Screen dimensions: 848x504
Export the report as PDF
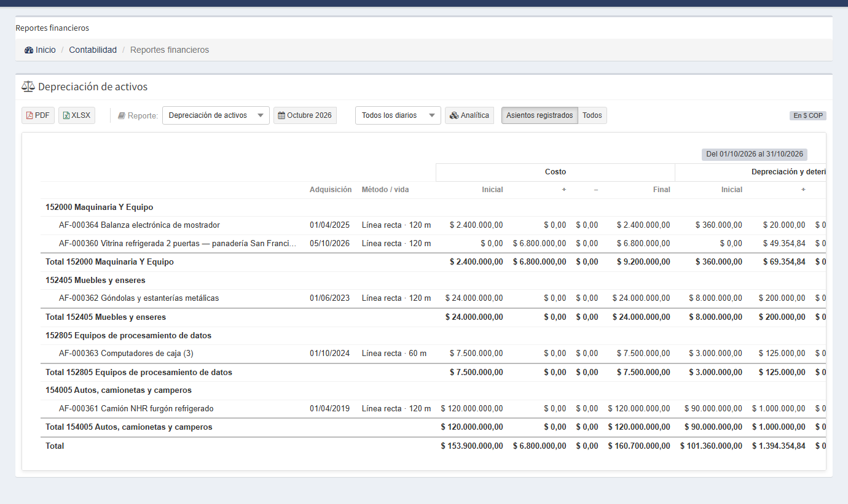(38, 115)
